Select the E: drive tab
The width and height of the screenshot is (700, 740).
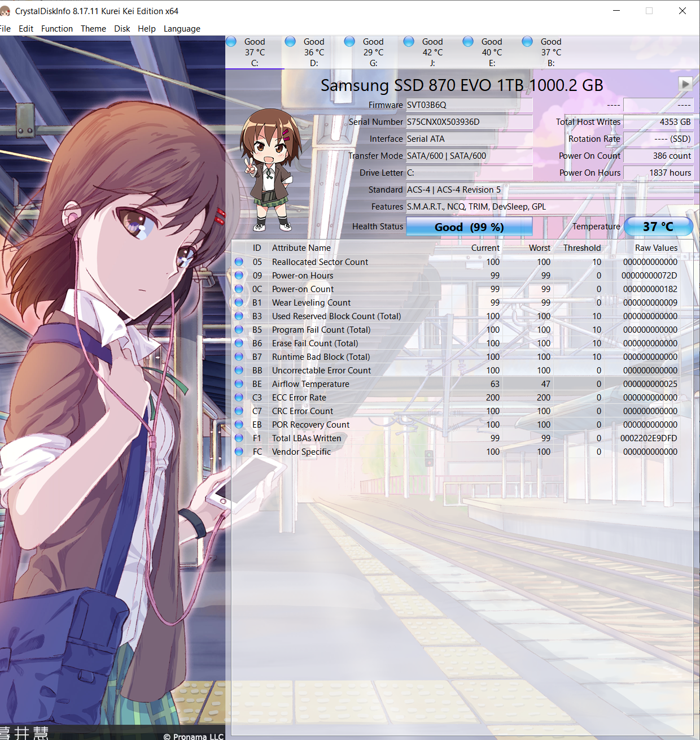[492, 52]
